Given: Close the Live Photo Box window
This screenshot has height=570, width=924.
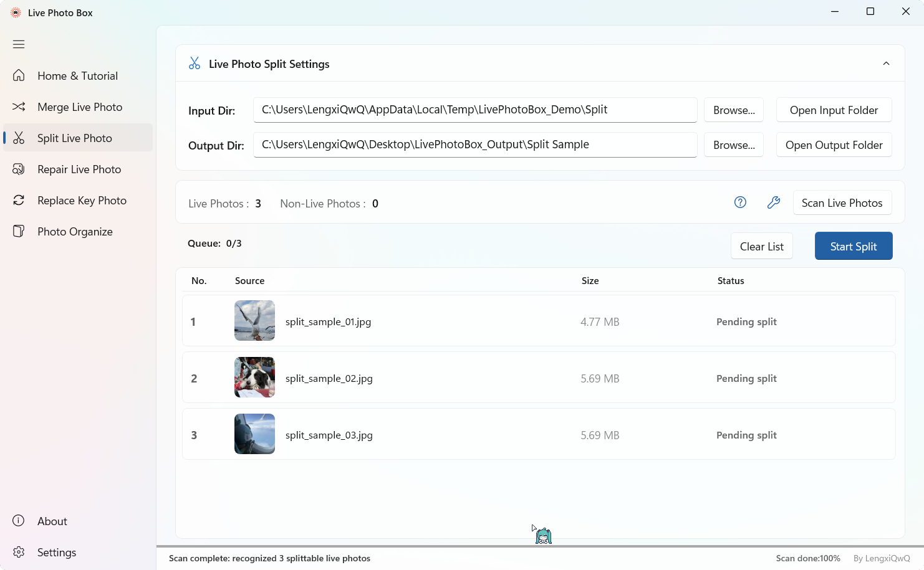Looking at the screenshot, I should pos(906,12).
